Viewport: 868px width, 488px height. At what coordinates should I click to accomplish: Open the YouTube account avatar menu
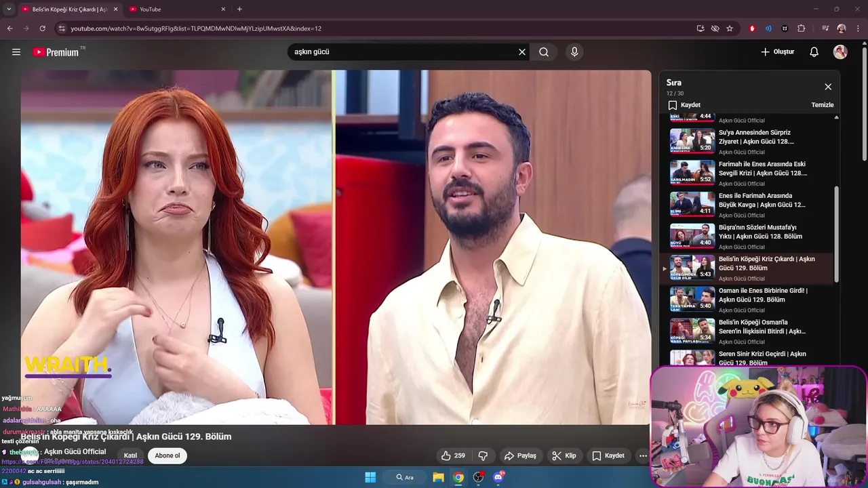tap(840, 52)
